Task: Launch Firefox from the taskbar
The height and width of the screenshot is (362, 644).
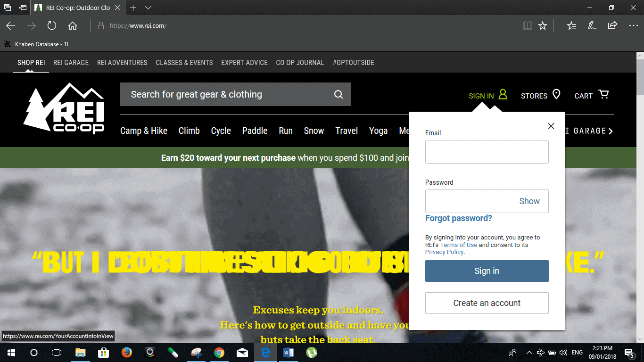Action: click(x=126, y=353)
